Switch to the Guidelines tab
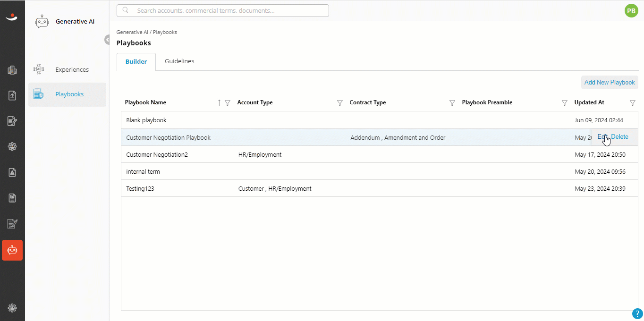The width and height of the screenshot is (644, 321). (x=179, y=61)
